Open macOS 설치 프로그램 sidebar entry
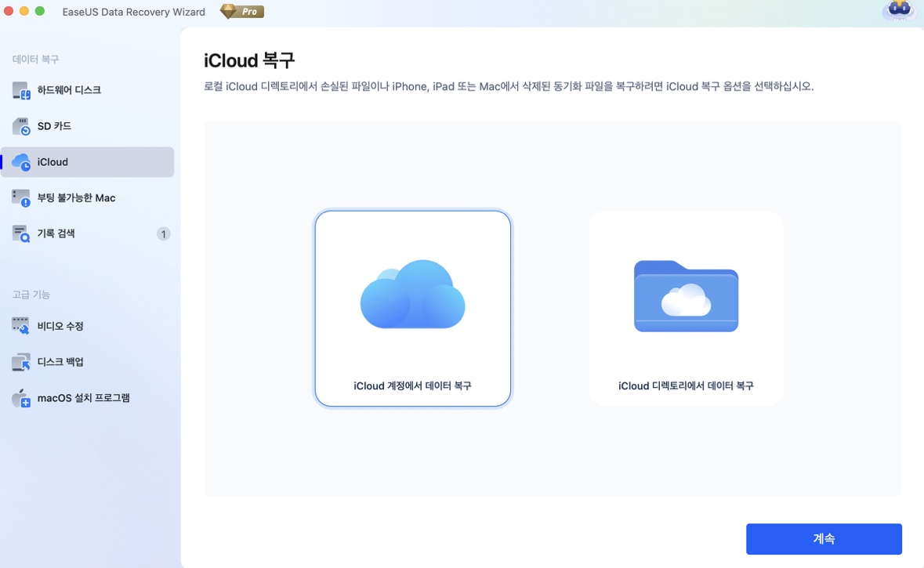 click(87, 398)
